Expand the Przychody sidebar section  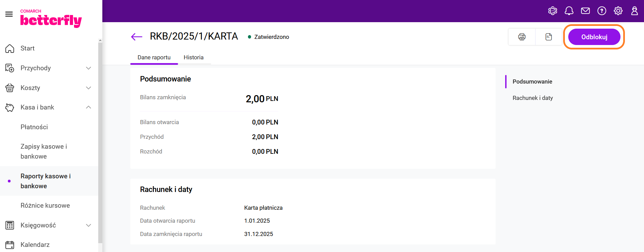click(x=88, y=68)
